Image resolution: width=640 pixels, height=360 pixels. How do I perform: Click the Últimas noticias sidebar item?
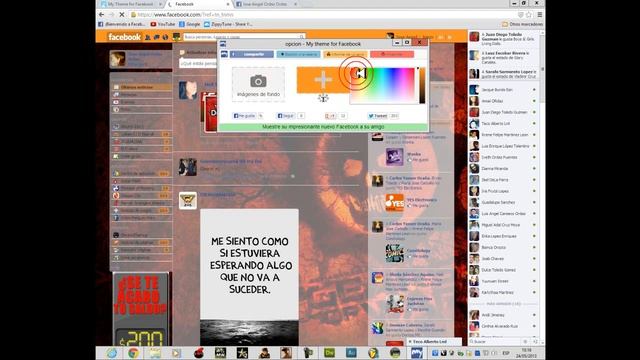pos(141,87)
